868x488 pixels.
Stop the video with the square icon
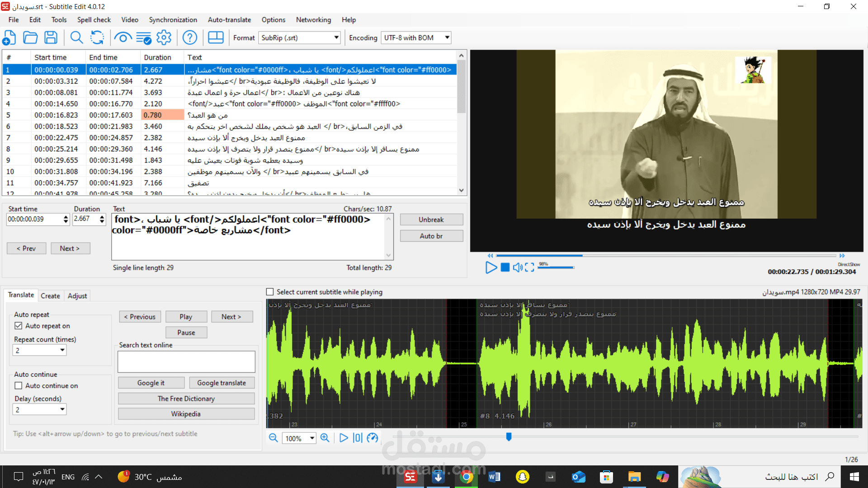(x=505, y=267)
